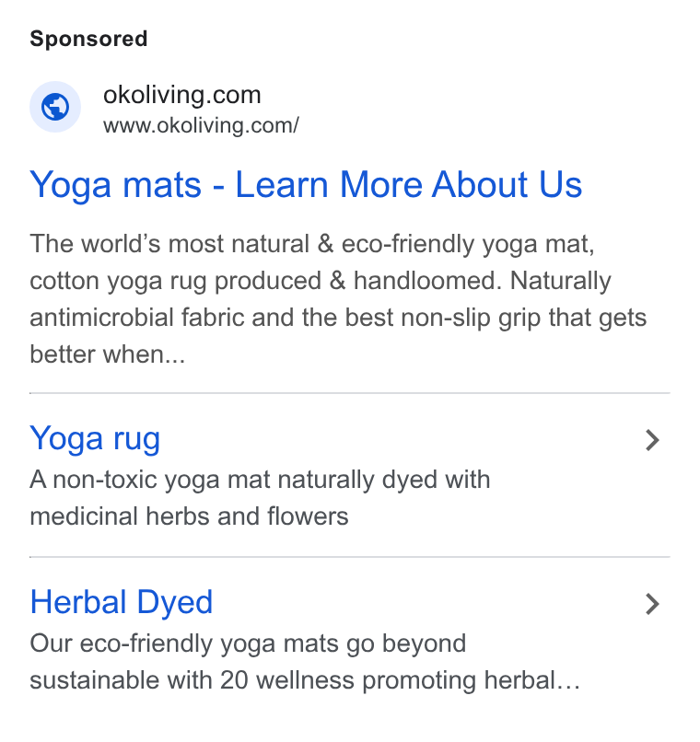Click the "eco-friendly yoga mat," phrase in the first line
Screen dimensions: 700x742
(x=468, y=244)
